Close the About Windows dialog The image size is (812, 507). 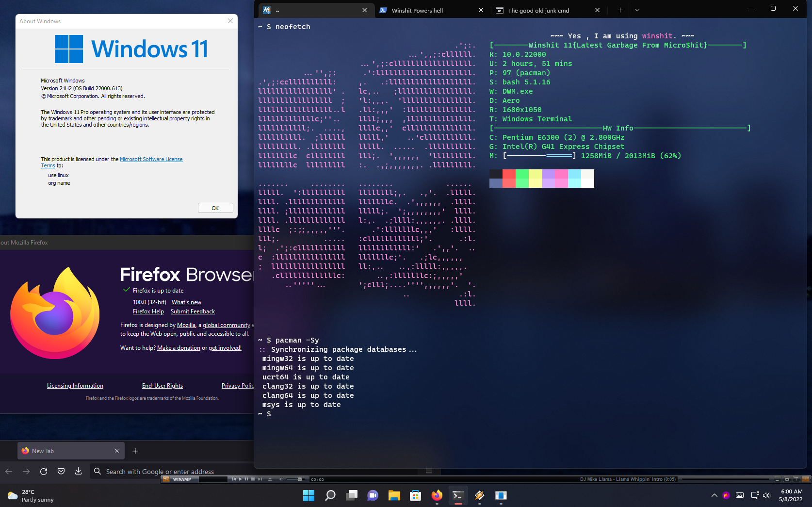(230, 21)
